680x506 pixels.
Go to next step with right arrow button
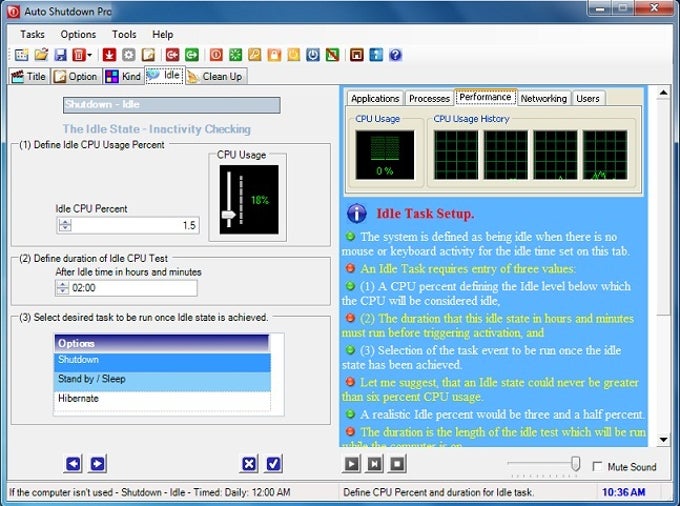pyautogui.click(x=98, y=464)
